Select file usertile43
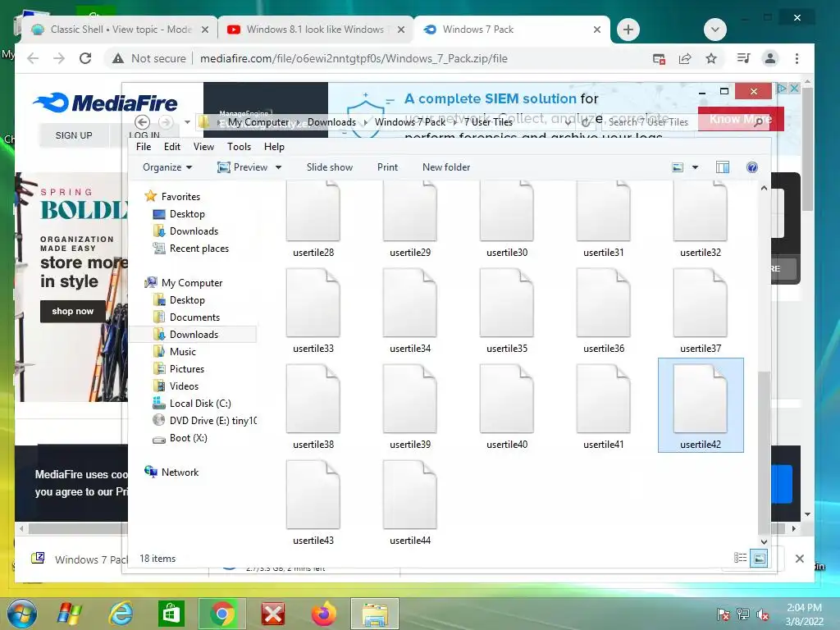 pos(313,503)
